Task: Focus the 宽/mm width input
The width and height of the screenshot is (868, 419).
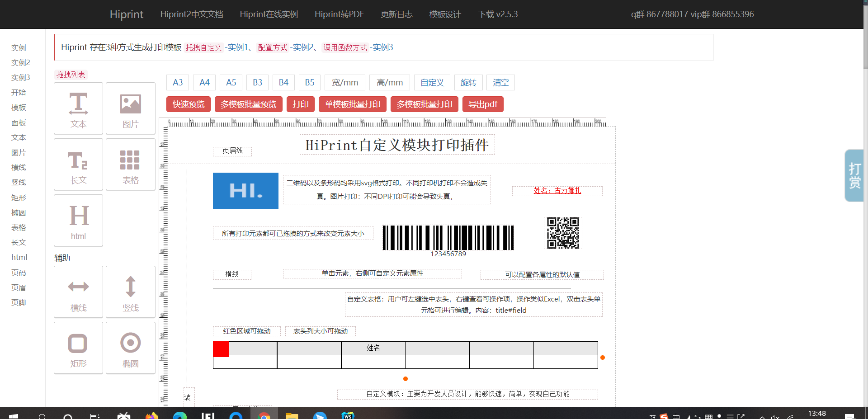Action: point(345,82)
